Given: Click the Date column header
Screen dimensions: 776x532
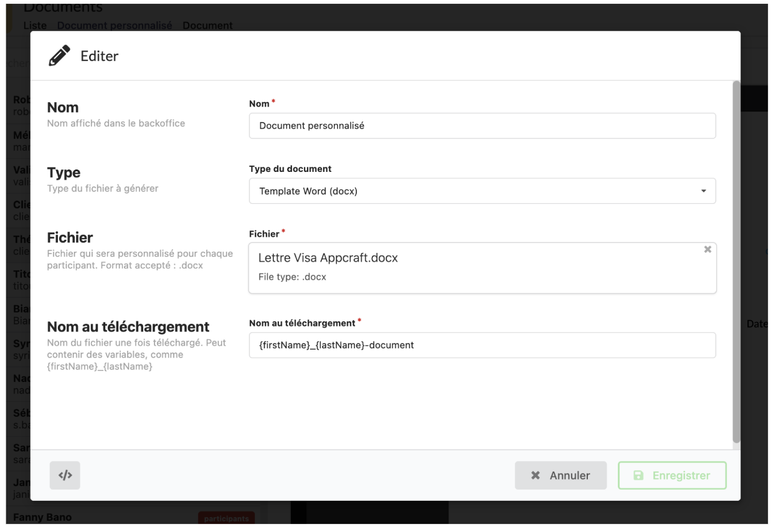Looking at the screenshot, I should pyautogui.click(x=758, y=325).
